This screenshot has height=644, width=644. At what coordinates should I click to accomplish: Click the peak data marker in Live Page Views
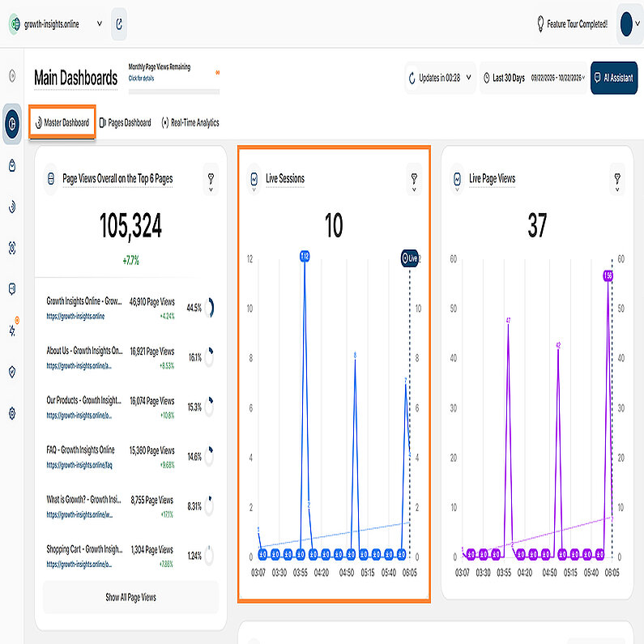click(x=608, y=275)
